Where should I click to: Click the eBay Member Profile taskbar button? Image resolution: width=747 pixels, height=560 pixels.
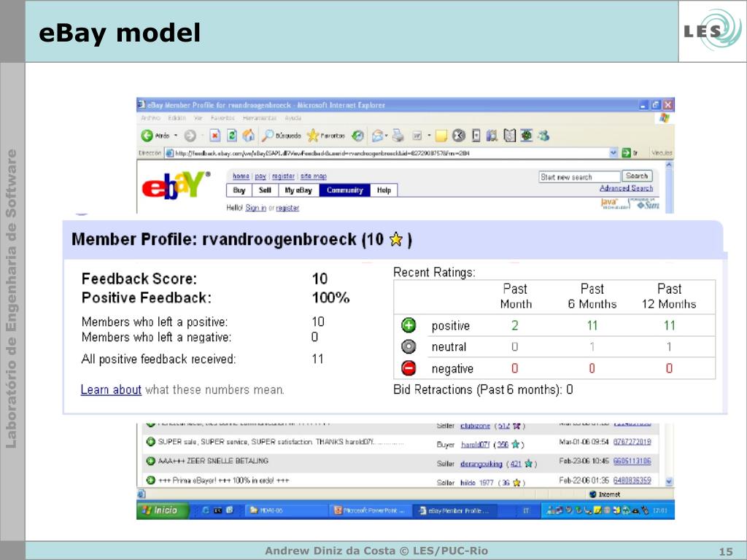[454, 510]
